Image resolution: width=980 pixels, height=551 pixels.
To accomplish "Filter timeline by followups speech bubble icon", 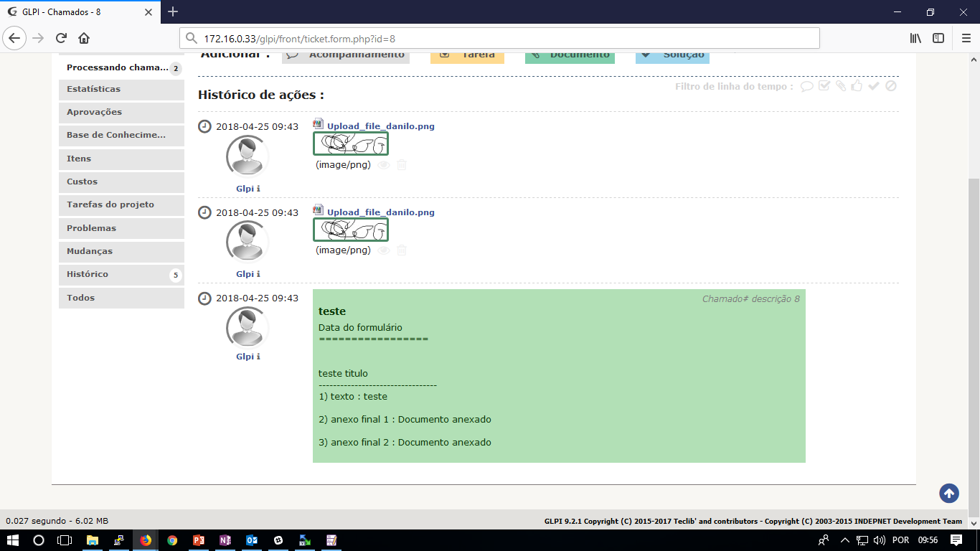I will 807,86.
